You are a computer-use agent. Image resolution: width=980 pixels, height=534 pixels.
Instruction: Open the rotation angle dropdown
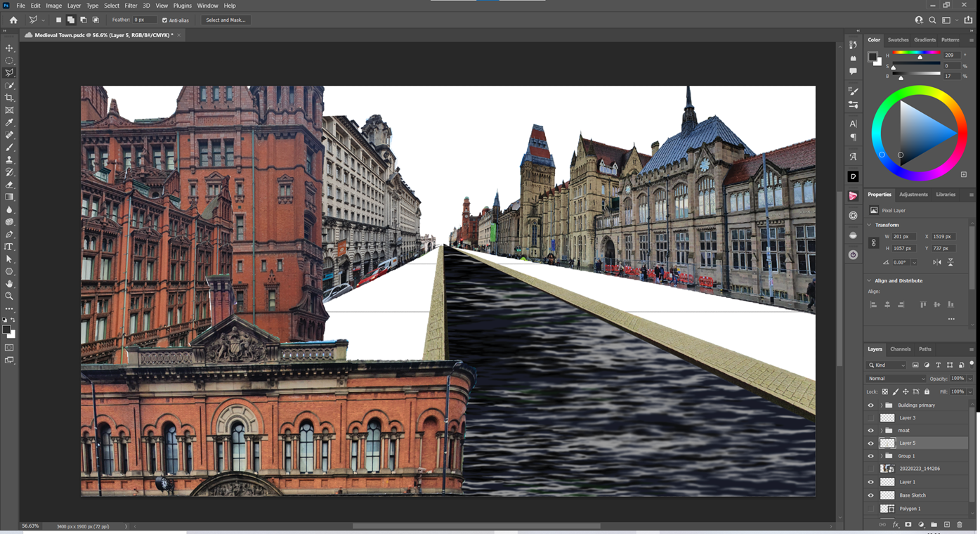click(914, 262)
